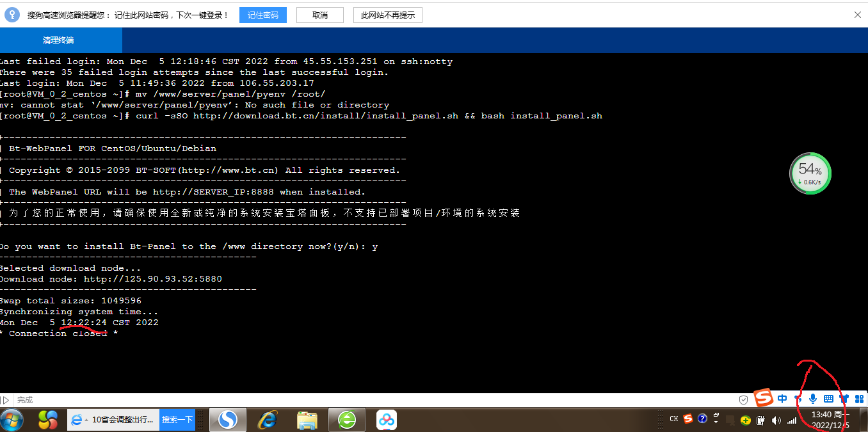The image size is (868, 432).
Task: Click the Sogou S tray icon
Action: tap(688, 419)
